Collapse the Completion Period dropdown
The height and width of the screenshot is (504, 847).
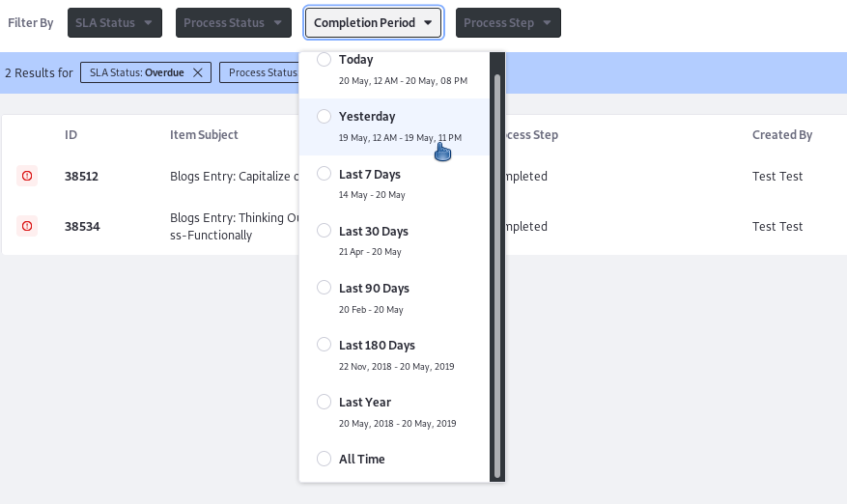point(373,22)
